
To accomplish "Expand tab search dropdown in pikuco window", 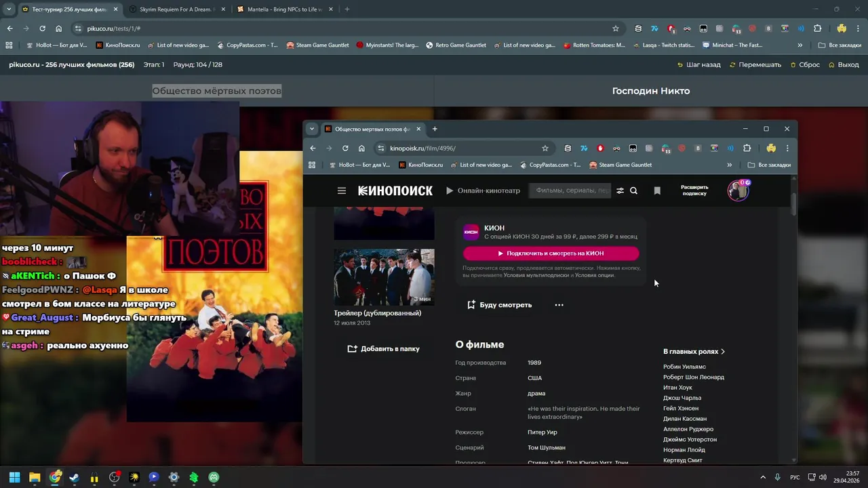I will click(x=9, y=9).
